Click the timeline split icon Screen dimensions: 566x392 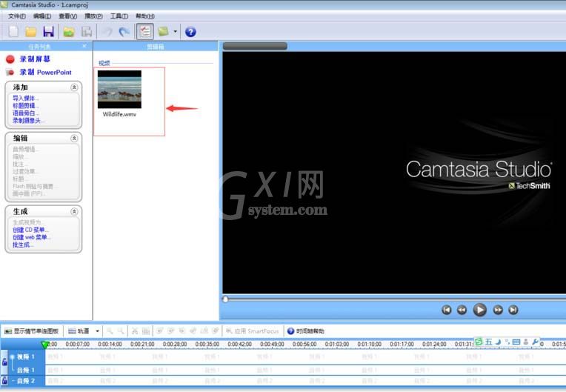coord(146,331)
